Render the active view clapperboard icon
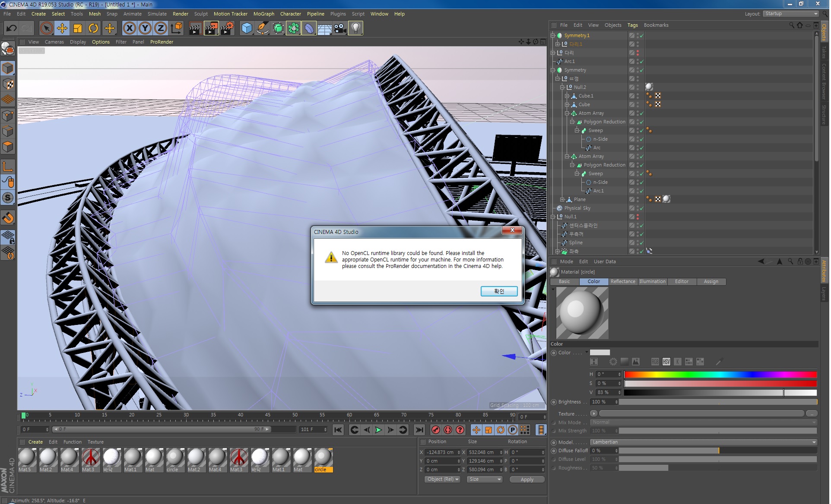 pos(195,28)
